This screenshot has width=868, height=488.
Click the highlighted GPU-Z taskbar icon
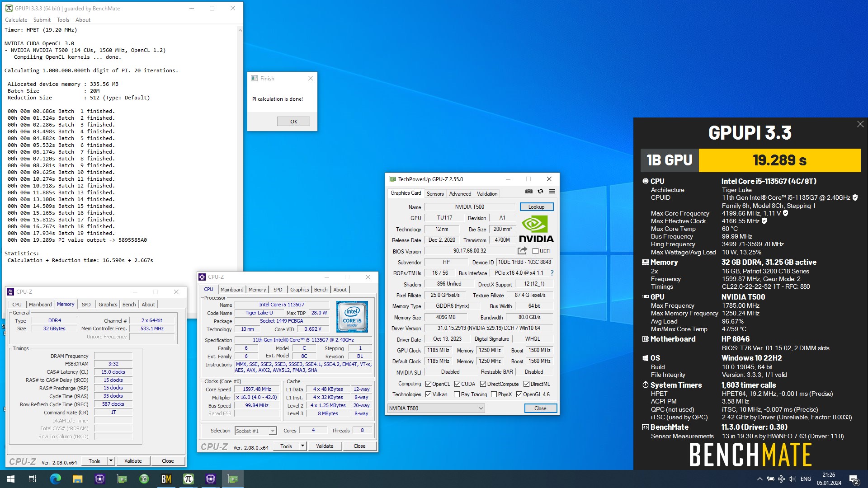(x=232, y=479)
